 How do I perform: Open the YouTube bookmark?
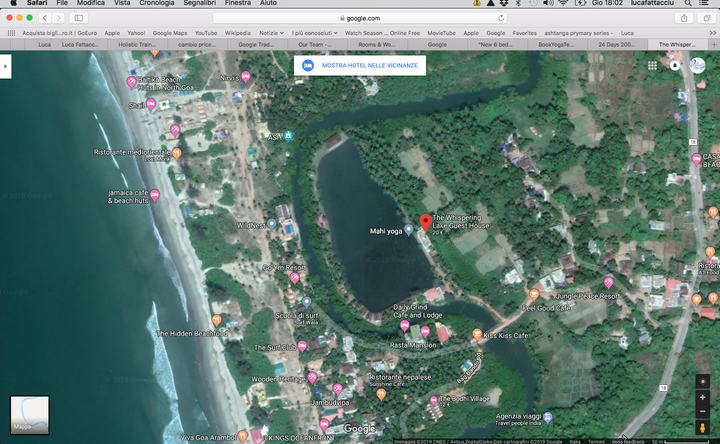(206, 33)
